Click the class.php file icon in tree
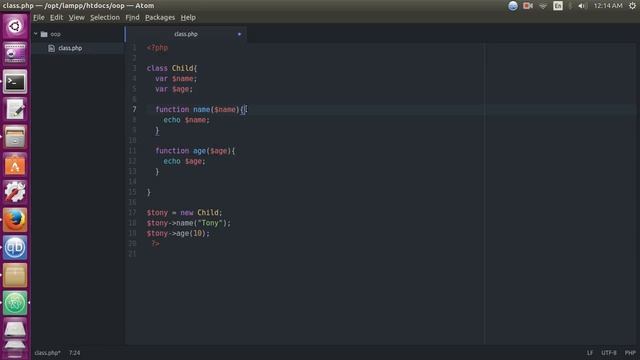Image resolution: width=640 pixels, height=360 pixels. click(x=51, y=48)
